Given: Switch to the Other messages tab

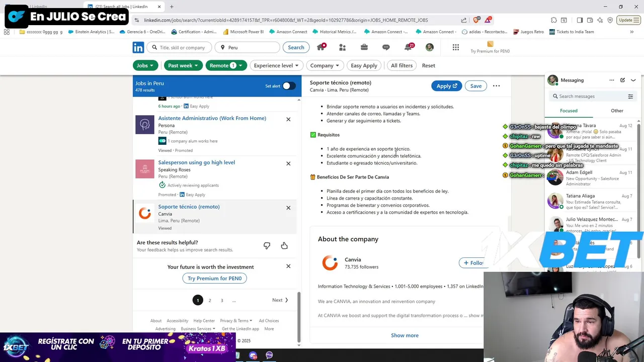Looking at the screenshot, I should coord(617,111).
